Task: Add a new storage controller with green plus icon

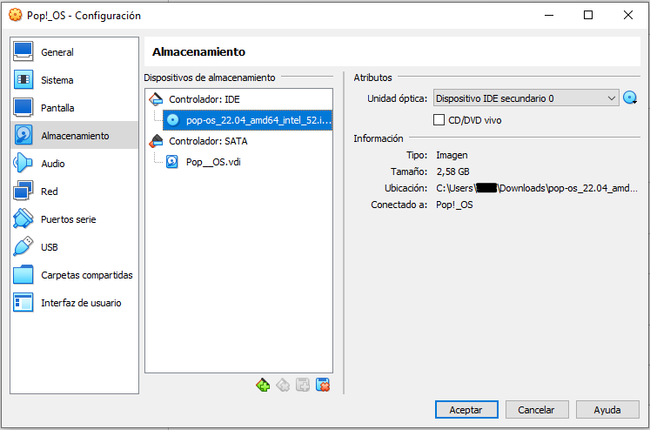Action: [x=263, y=385]
